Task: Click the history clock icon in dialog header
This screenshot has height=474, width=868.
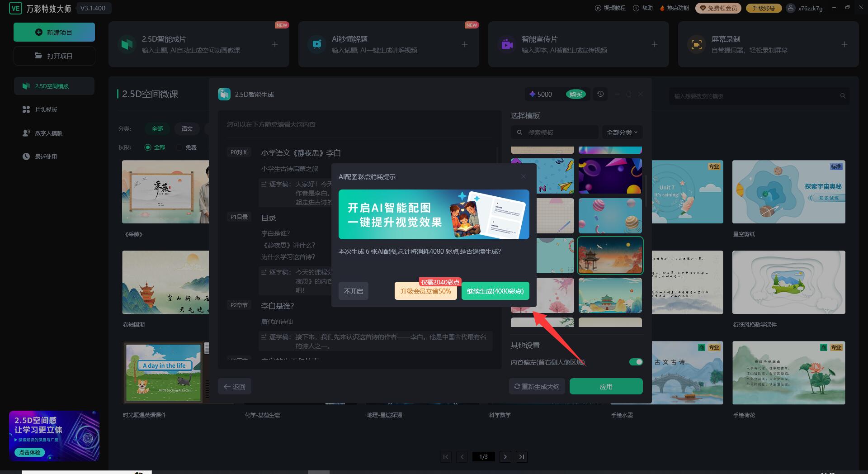Action: pos(600,94)
